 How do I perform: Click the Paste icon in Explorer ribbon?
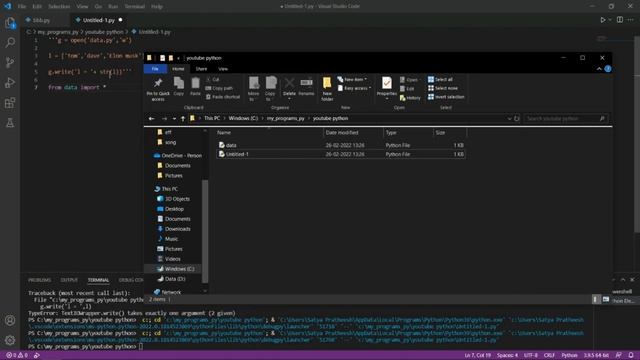point(196,86)
